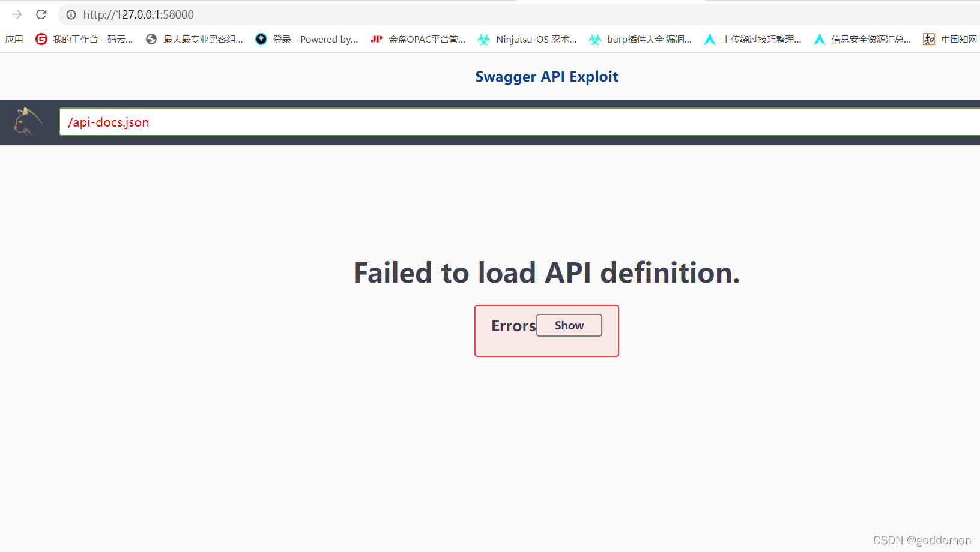The image size is (980, 552).
Task: Click the address bar URL 127.0.0.1:58000
Action: tap(139, 14)
